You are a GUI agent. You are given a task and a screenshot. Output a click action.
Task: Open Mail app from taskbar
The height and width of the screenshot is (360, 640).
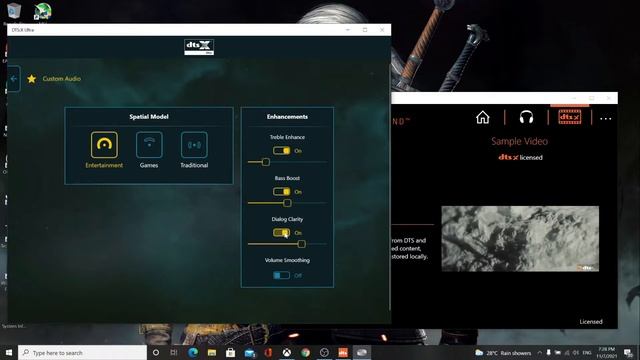click(x=249, y=352)
